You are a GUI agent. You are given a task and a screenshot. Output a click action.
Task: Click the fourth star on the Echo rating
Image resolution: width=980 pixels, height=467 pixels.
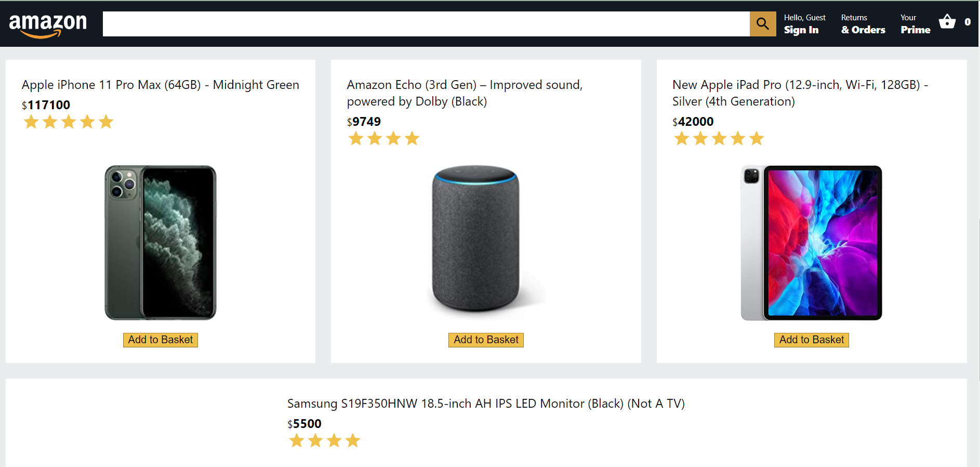pyautogui.click(x=412, y=138)
